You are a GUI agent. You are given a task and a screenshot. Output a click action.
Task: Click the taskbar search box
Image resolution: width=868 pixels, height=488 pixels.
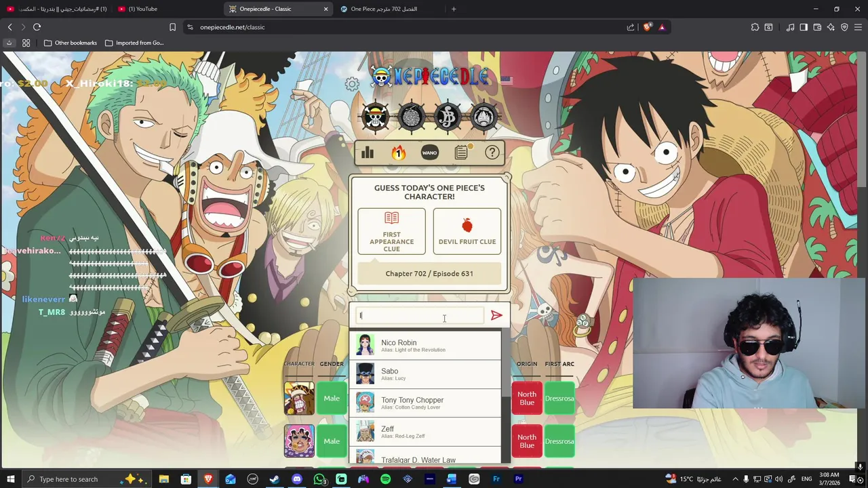pos(86,479)
